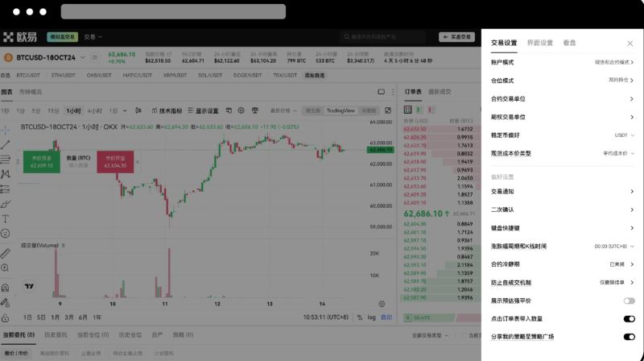Expand 交易通知 setting row
Screen dimensions: 644x361
(562, 192)
